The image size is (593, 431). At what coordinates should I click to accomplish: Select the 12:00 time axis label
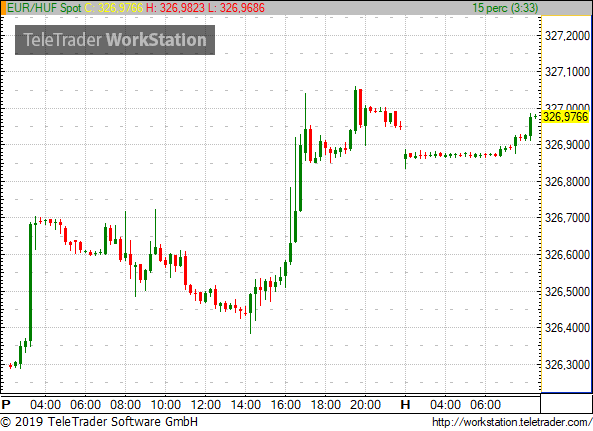(205, 405)
